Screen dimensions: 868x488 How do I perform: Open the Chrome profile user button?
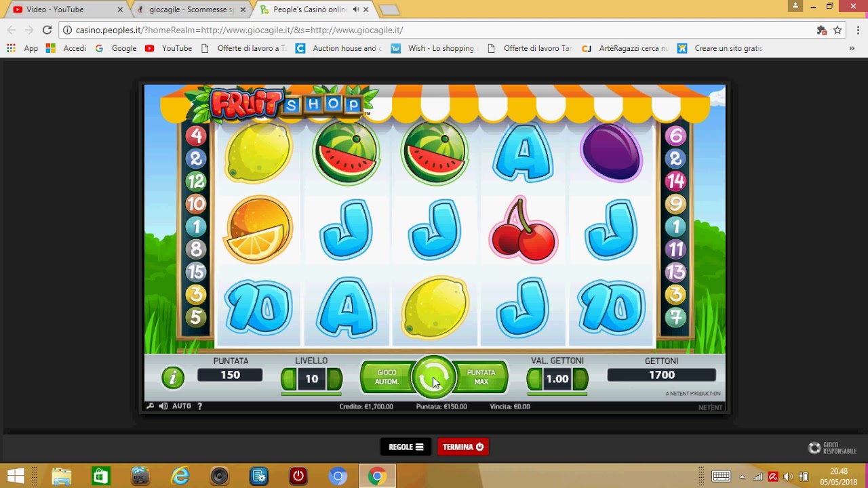[795, 6]
